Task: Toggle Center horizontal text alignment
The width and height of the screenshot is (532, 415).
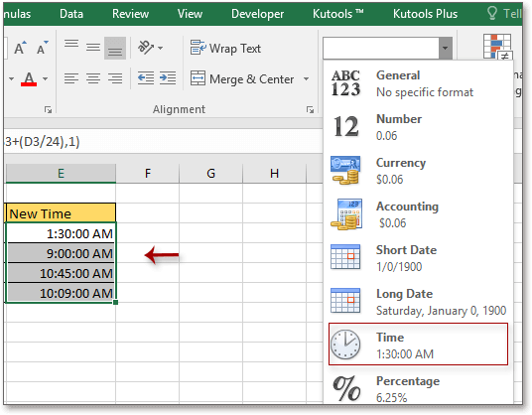Action: point(93,78)
